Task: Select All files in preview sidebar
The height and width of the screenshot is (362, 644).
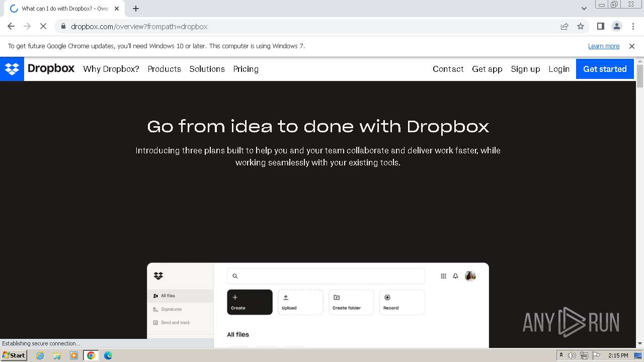Action: click(x=180, y=296)
